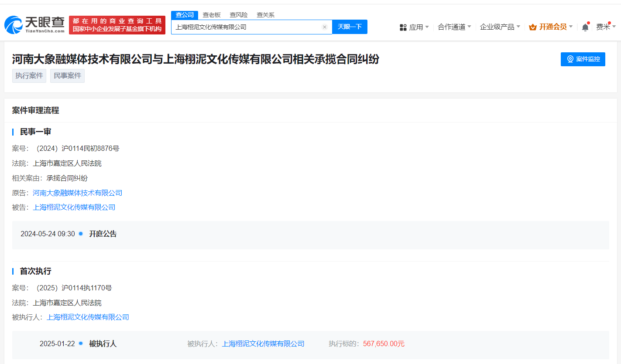The image size is (621, 364).
Task: Click the red promotional banner
Action: (x=117, y=25)
